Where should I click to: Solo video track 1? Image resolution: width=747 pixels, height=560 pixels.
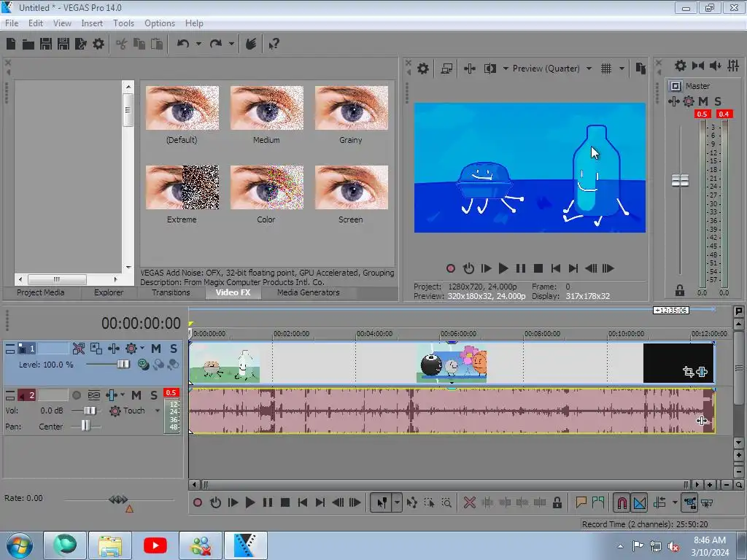[x=174, y=349]
